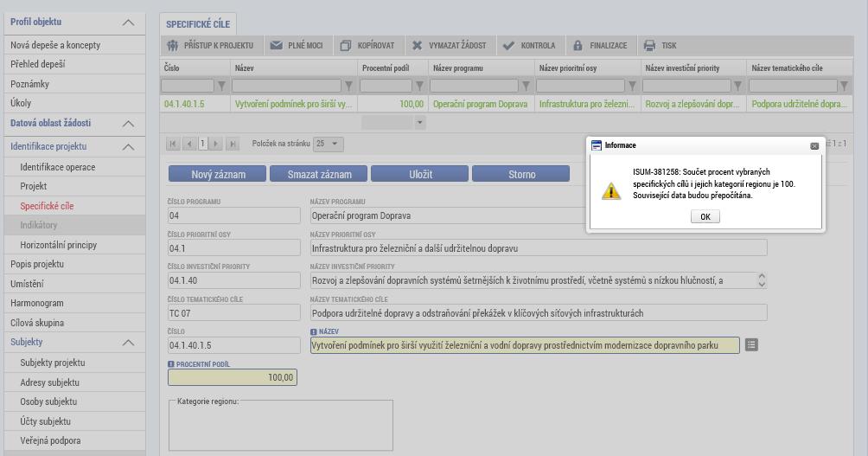868x456 pixels.
Task: Open Nová depeše a koncepty
Action: (x=55, y=45)
